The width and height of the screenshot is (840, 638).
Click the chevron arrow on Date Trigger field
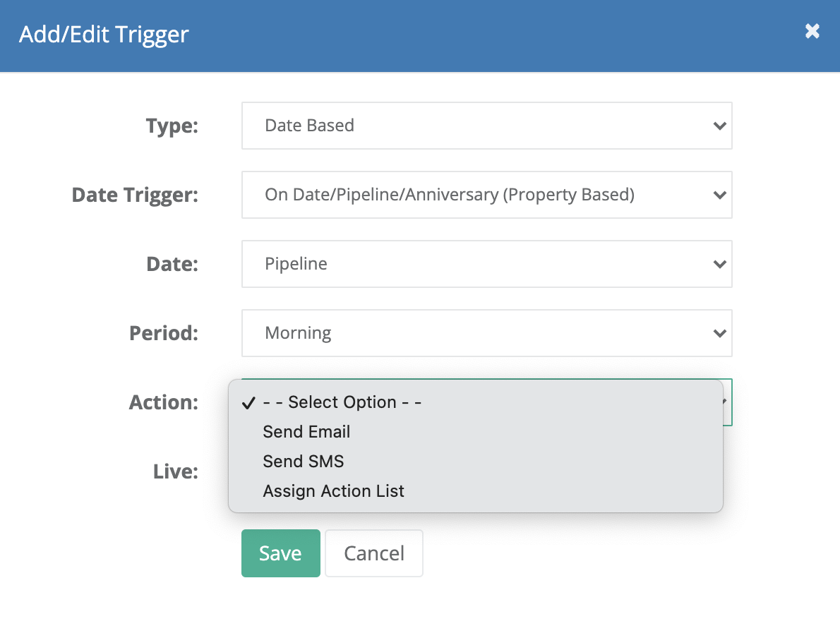(719, 195)
